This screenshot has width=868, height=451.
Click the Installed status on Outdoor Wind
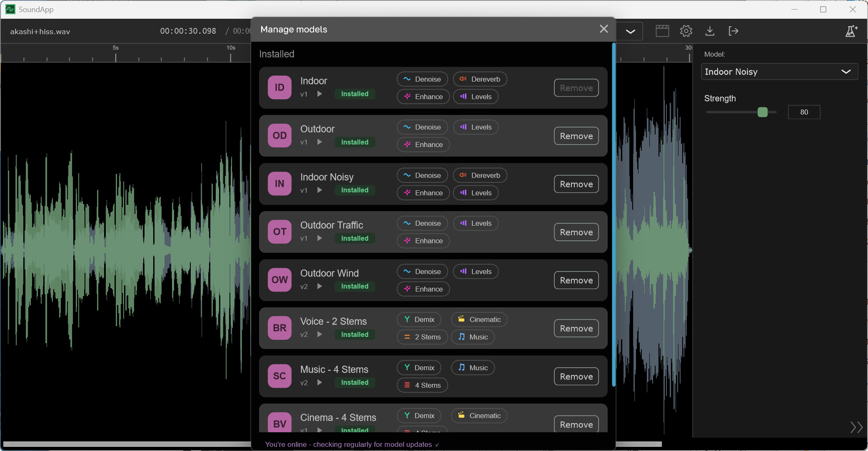click(x=355, y=287)
